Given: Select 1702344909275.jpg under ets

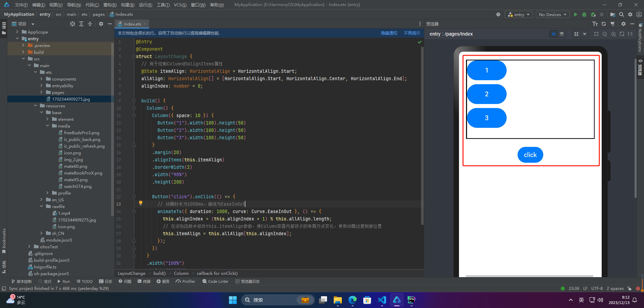Looking at the screenshot, I should coord(71,99).
